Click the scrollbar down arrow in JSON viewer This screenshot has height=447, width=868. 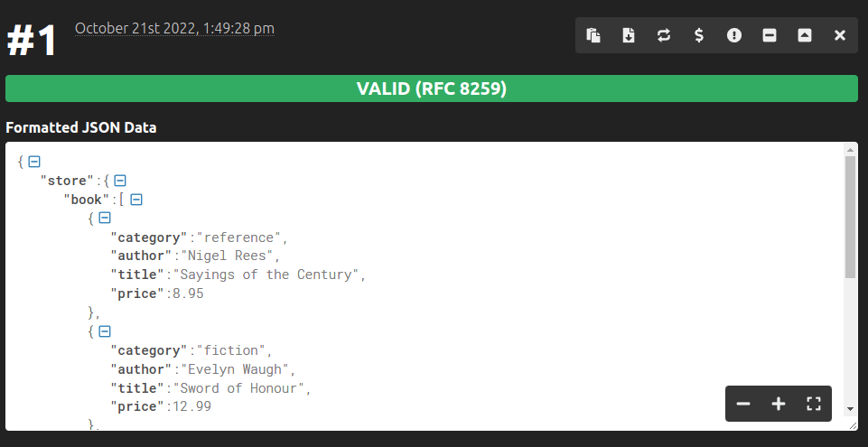[850, 409]
